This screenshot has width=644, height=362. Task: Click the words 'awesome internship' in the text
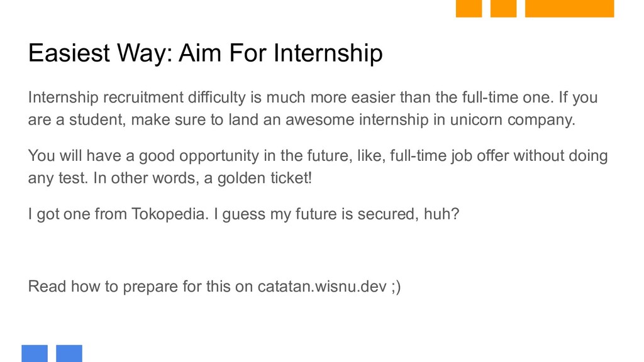[357, 120]
